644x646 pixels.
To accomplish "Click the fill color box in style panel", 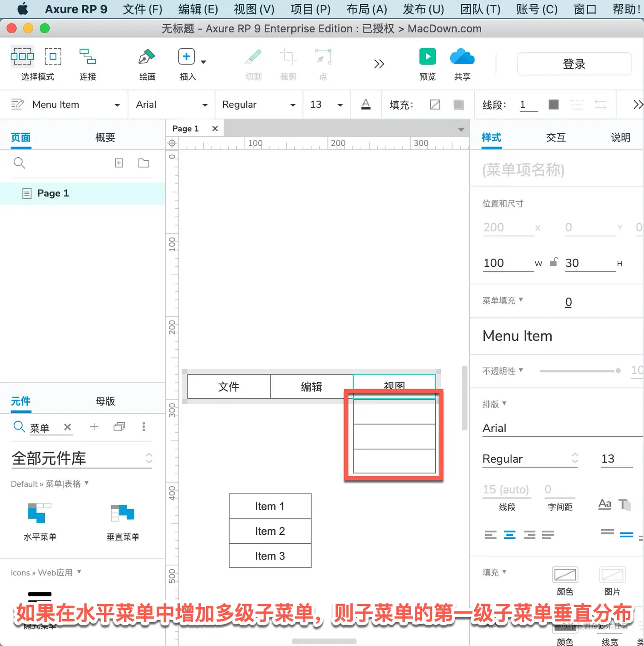I will [565, 575].
